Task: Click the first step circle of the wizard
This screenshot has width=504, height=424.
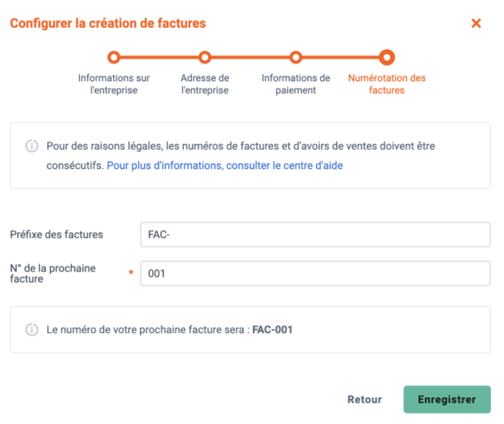Action: click(114, 57)
